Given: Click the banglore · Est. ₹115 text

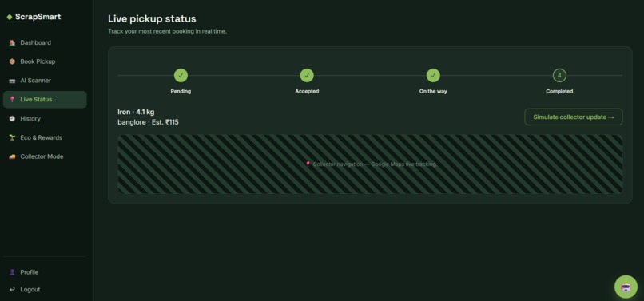Looking at the screenshot, I should pyautogui.click(x=148, y=122).
